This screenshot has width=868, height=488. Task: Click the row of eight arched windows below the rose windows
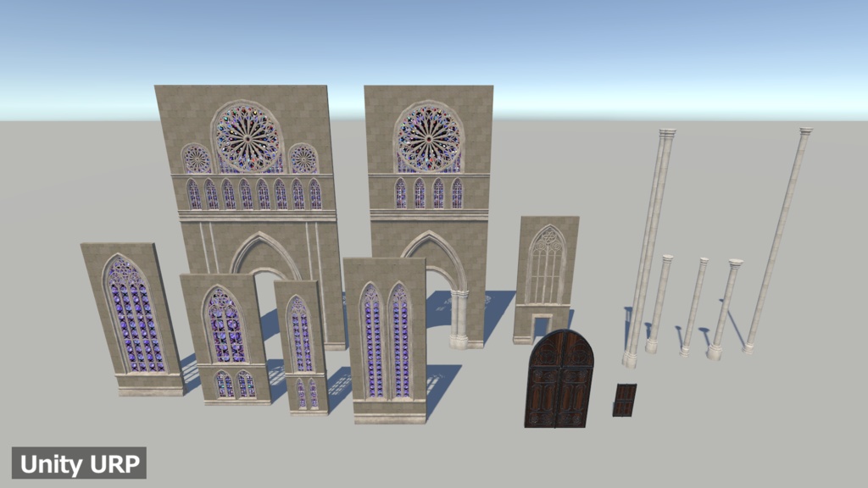click(254, 194)
